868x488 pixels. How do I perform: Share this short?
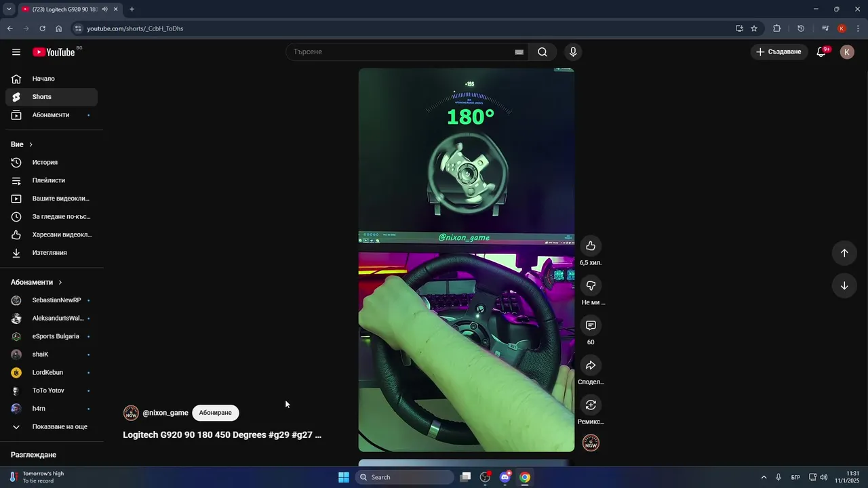click(591, 365)
